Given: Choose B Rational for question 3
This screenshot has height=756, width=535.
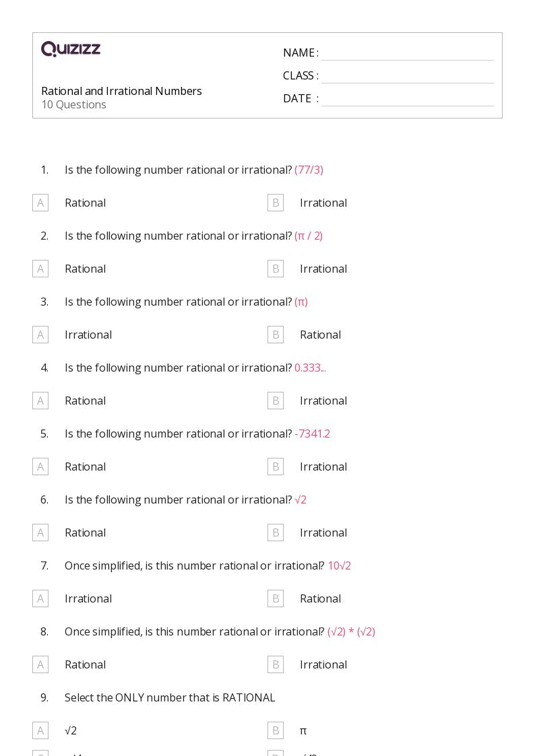Looking at the screenshot, I should pos(276,335).
